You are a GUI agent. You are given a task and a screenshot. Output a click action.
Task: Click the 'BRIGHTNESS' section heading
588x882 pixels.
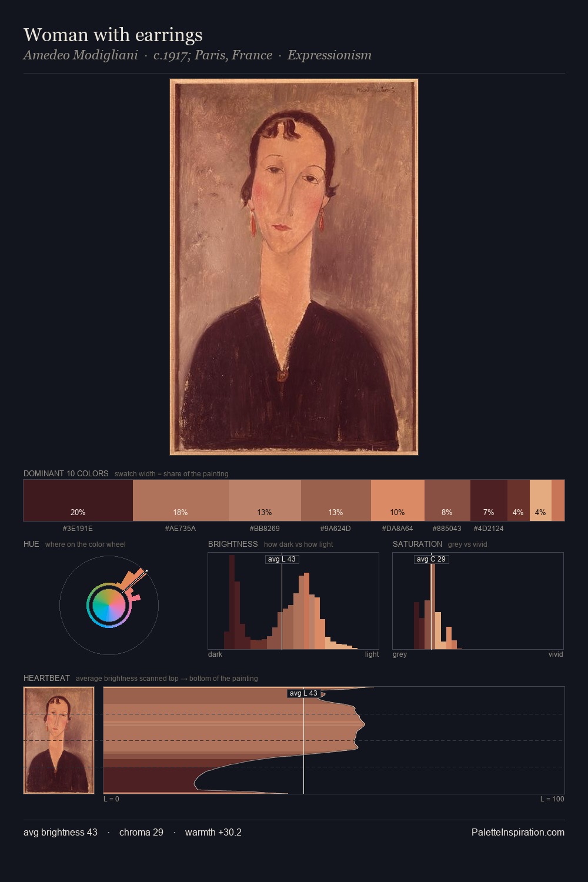pos(233,544)
